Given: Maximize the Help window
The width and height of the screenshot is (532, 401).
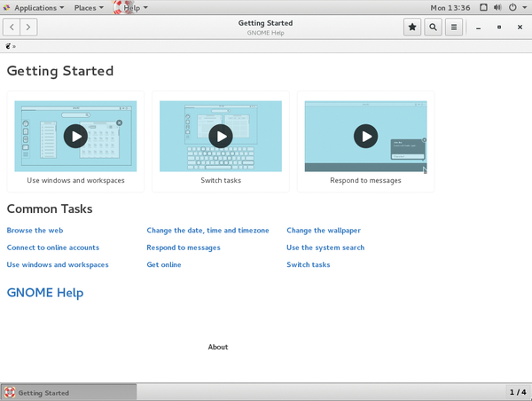Looking at the screenshot, I should click(499, 28).
